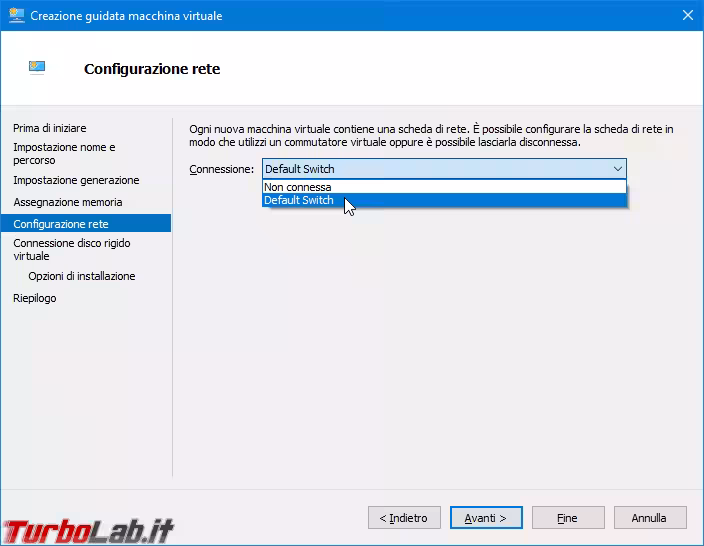Open the Connessione disco rigido virtuale step
This screenshot has height=546, width=704.
[71, 249]
